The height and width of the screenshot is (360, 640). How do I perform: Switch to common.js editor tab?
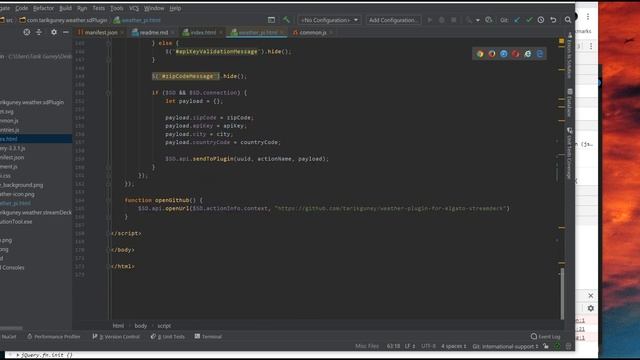(313, 32)
